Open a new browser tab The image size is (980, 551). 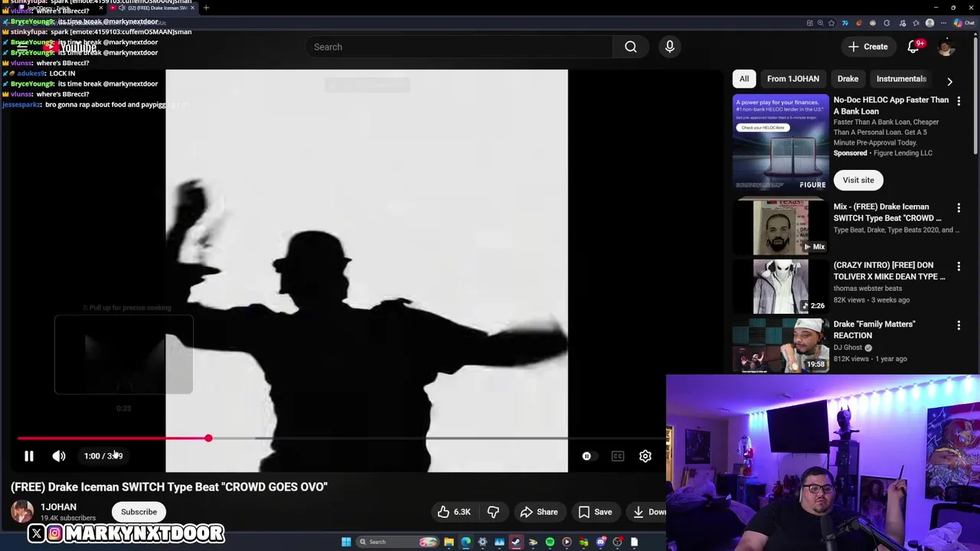click(206, 8)
